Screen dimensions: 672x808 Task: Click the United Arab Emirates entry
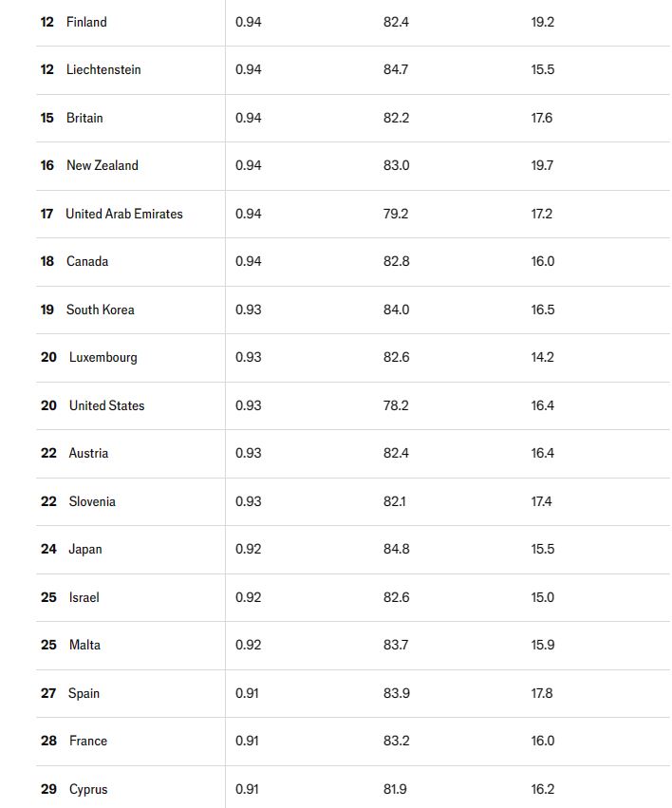[x=124, y=214]
